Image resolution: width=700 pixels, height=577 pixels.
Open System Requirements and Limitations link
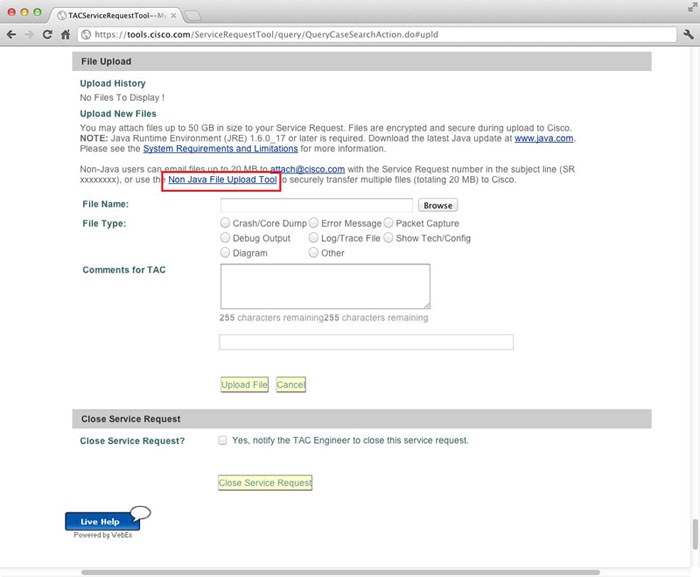pos(220,149)
